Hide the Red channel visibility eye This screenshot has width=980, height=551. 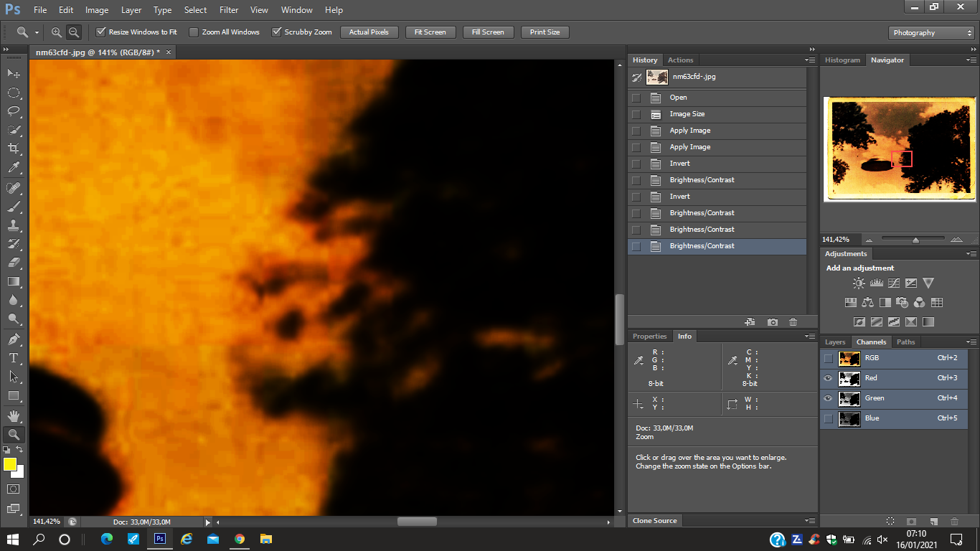tap(829, 378)
